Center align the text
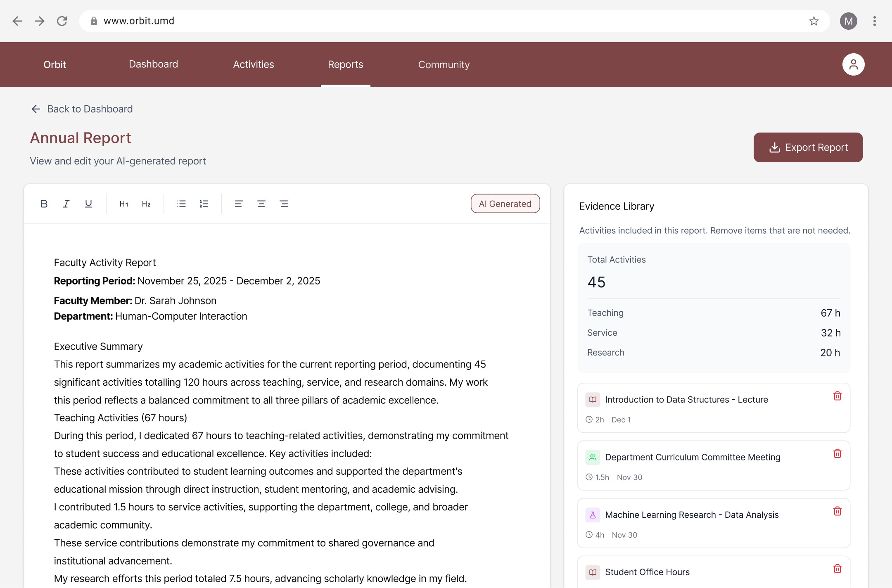Image resolution: width=892 pixels, height=588 pixels. [261, 204]
